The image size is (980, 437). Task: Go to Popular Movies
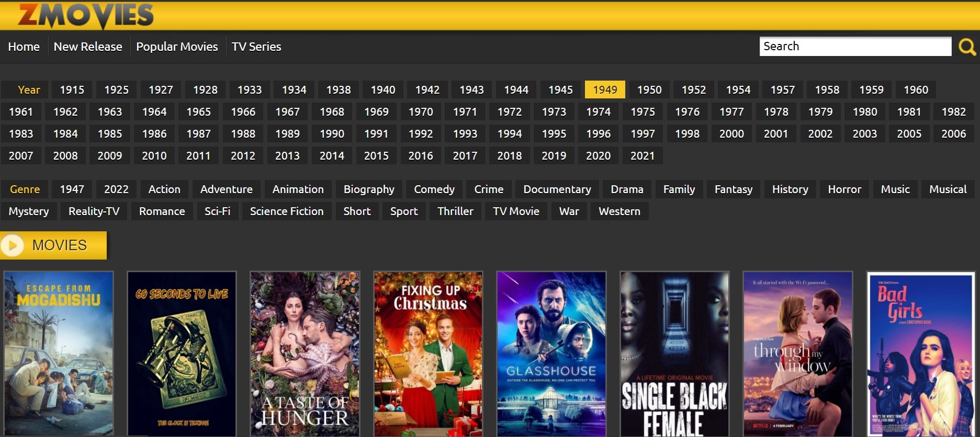point(177,47)
